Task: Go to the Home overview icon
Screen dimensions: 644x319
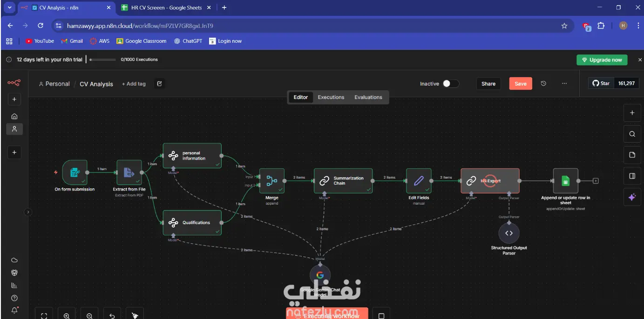Action: point(14,116)
